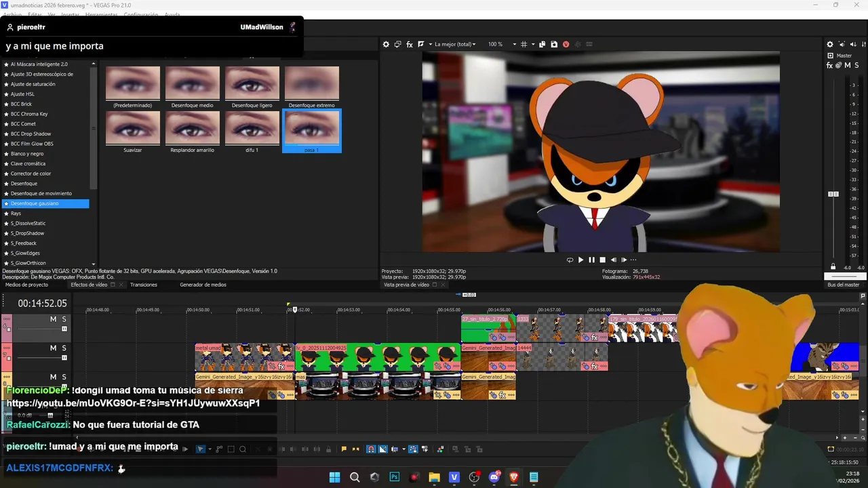This screenshot has width=868, height=488.
Task: Mute the Master bus
Action: 848,65
